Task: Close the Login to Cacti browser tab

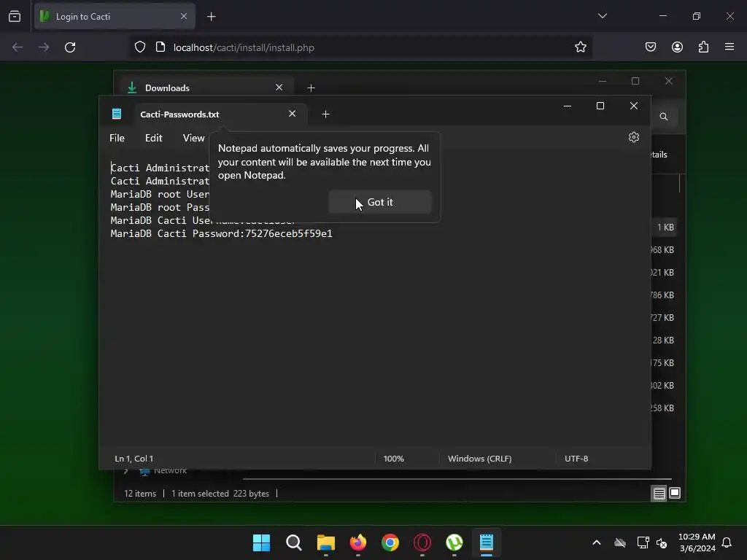Action: pyautogui.click(x=184, y=17)
